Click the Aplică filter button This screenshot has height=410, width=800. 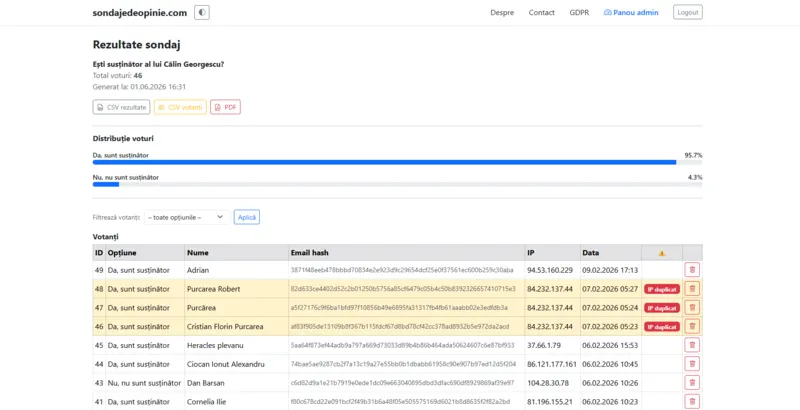click(247, 217)
